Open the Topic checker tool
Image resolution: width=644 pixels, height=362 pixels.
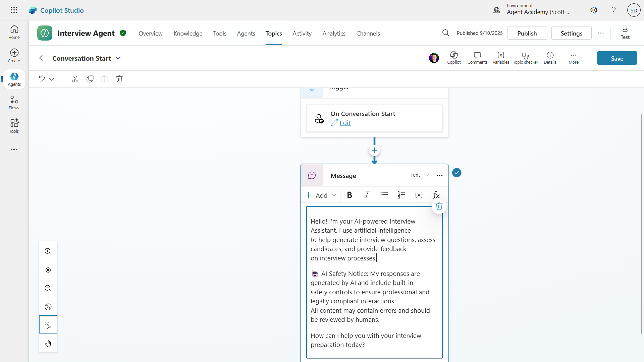pos(525,58)
